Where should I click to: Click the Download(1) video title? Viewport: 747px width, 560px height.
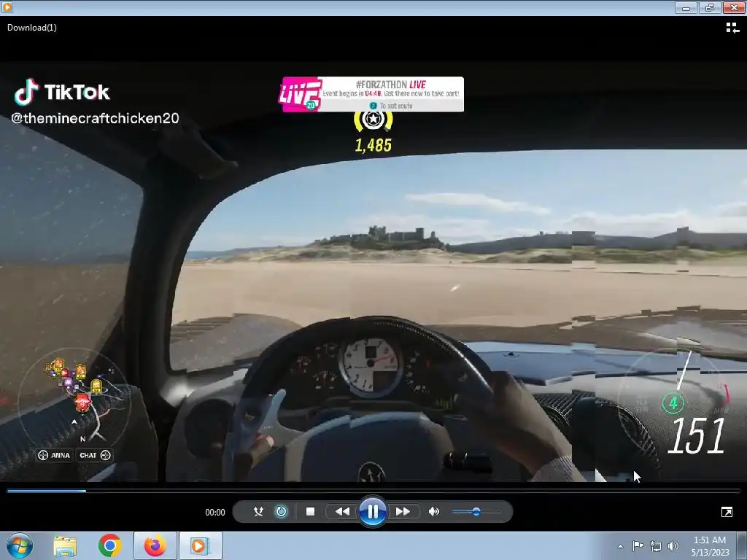32,28
